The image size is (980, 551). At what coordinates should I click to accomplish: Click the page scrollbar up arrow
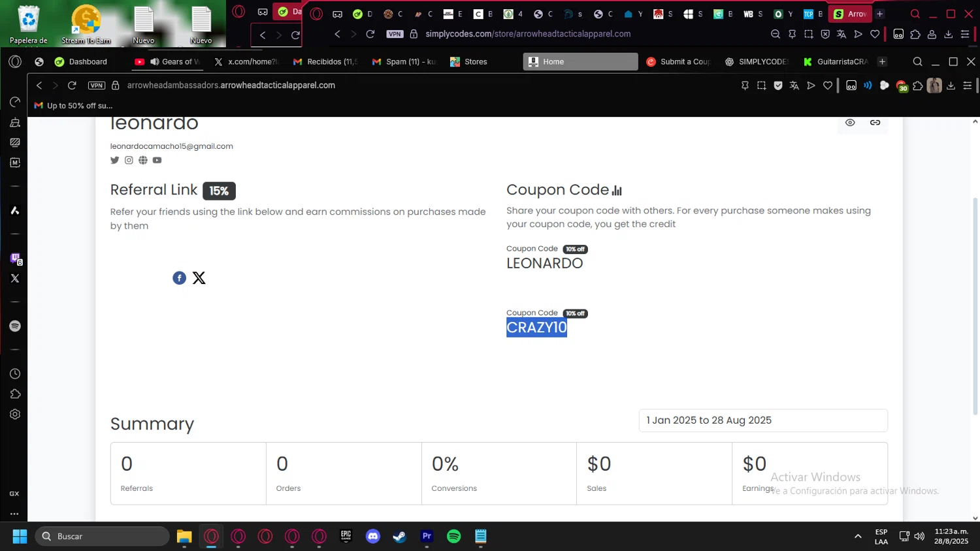[975, 121]
